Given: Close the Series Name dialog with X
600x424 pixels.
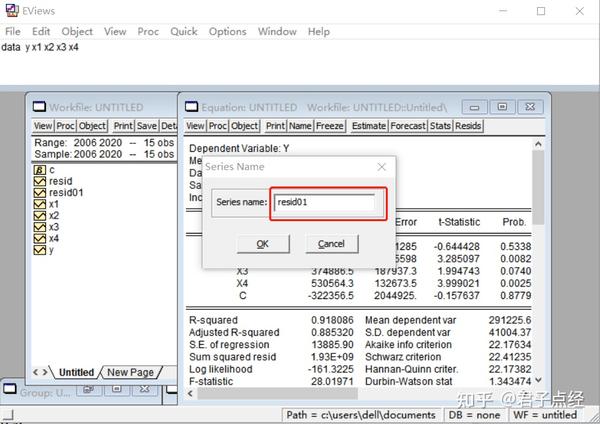Looking at the screenshot, I should click(382, 167).
